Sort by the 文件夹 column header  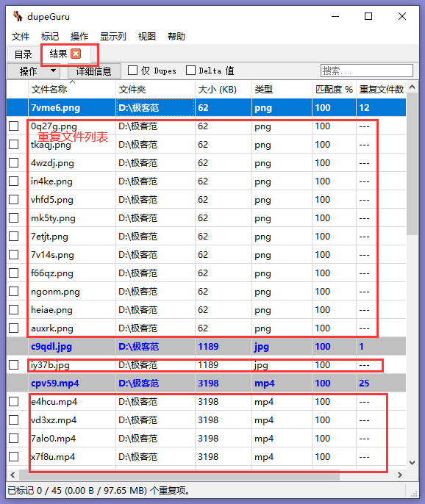click(155, 89)
